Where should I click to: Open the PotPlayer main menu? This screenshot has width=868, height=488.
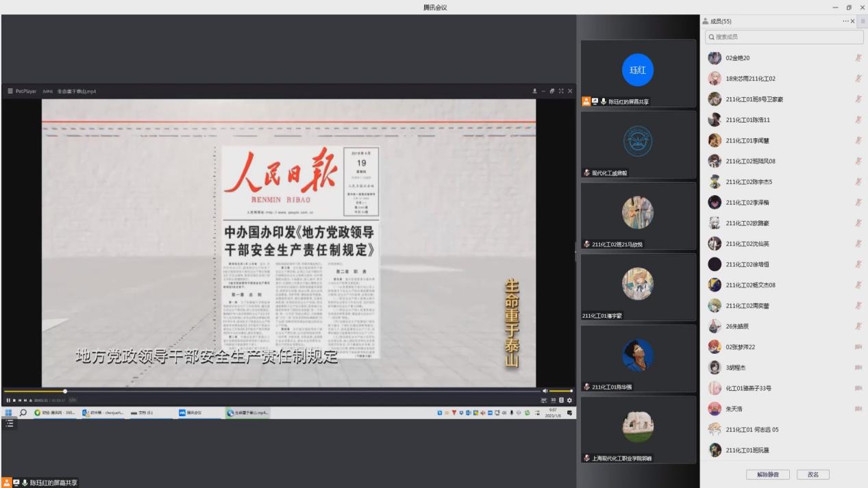[10, 91]
